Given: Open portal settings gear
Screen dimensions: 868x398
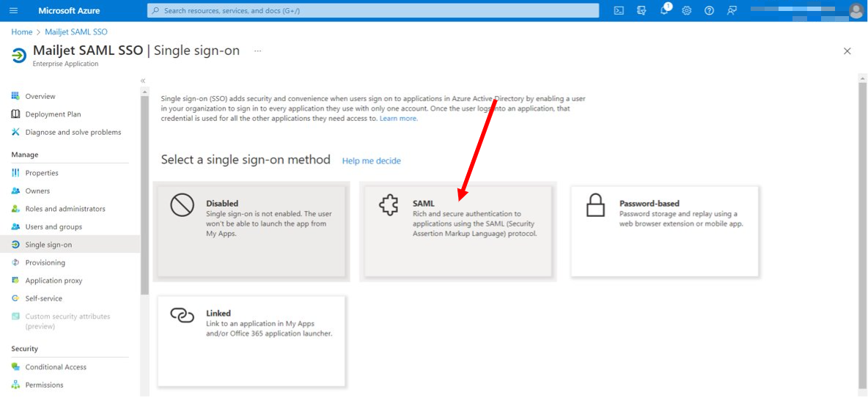Looking at the screenshot, I should 686,10.
